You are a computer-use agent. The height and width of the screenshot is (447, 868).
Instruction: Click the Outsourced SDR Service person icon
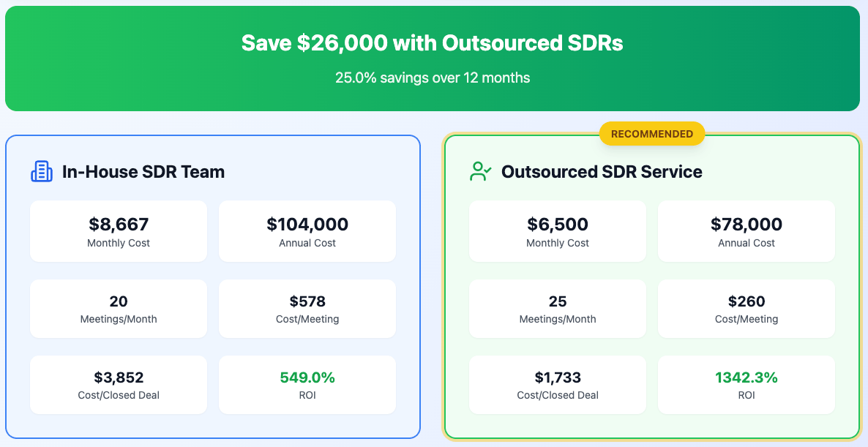coord(479,171)
